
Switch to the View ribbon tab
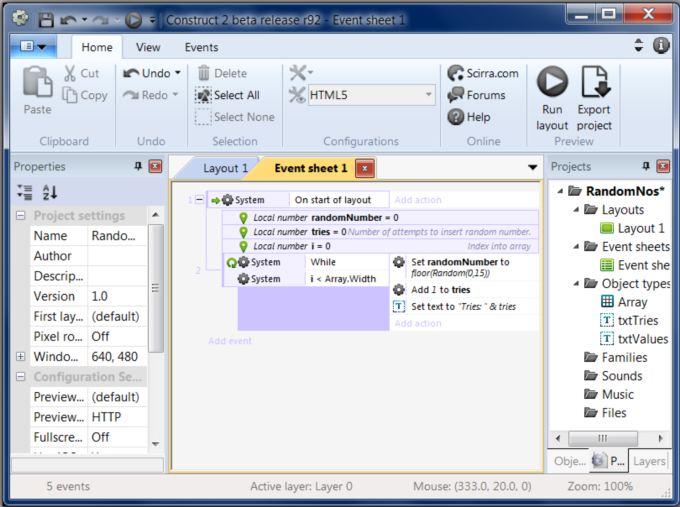[148, 47]
